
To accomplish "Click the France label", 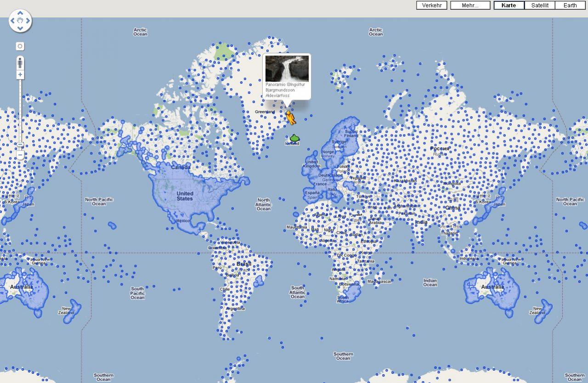I will click(320, 184).
